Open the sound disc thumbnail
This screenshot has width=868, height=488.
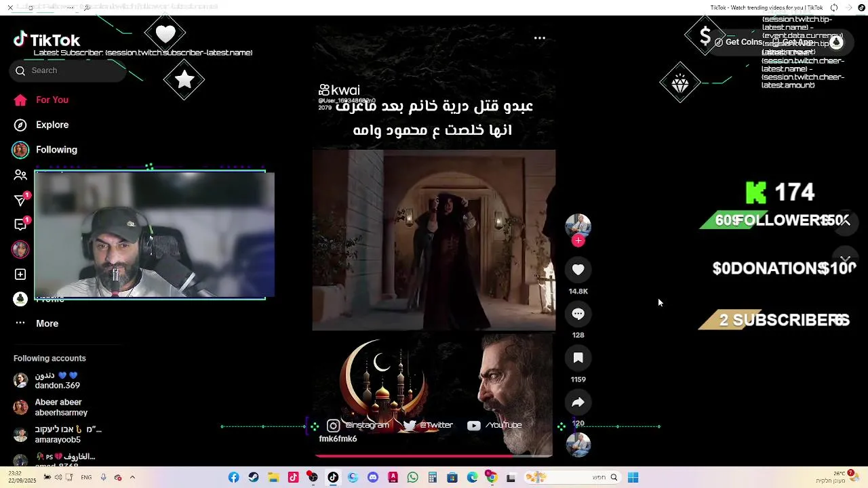[x=578, y=445]
